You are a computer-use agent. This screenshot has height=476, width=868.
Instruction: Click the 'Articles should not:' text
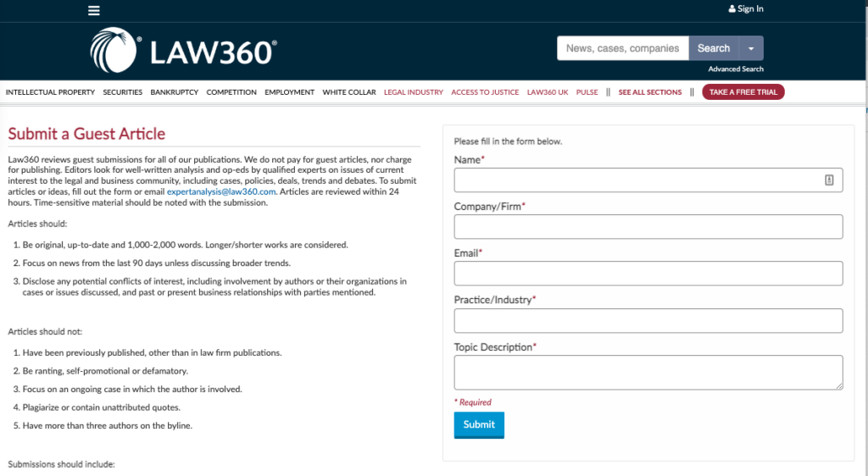point(45,332)
